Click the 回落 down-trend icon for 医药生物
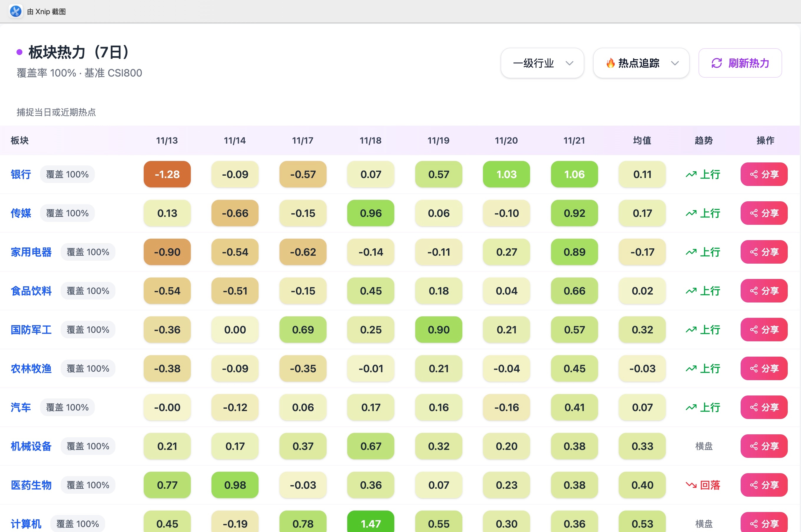Screen dimensions: 801x532 coord(691,485)
